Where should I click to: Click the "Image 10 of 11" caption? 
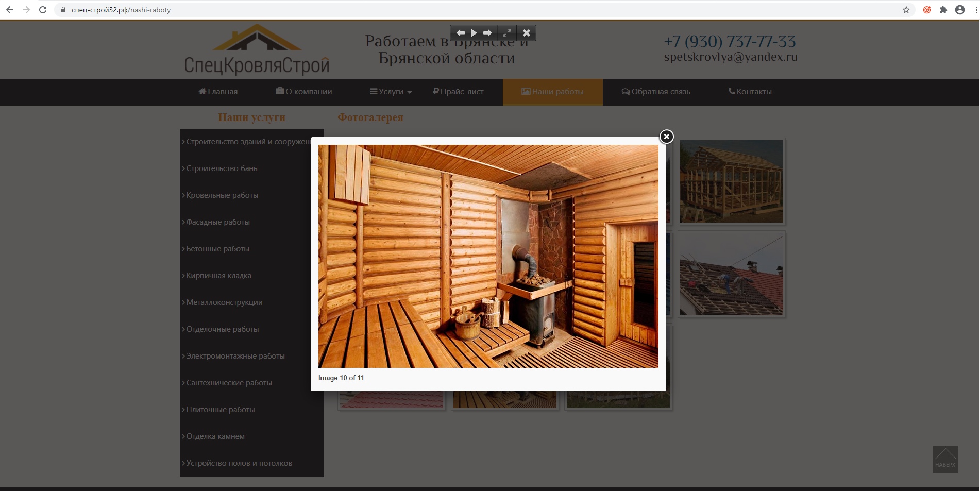point(341,378)
